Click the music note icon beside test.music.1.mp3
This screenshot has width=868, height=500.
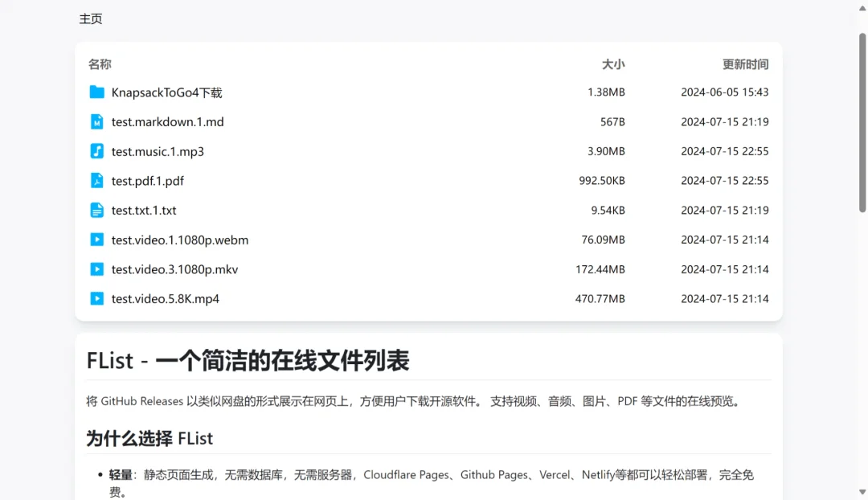[x=96, y=151]
